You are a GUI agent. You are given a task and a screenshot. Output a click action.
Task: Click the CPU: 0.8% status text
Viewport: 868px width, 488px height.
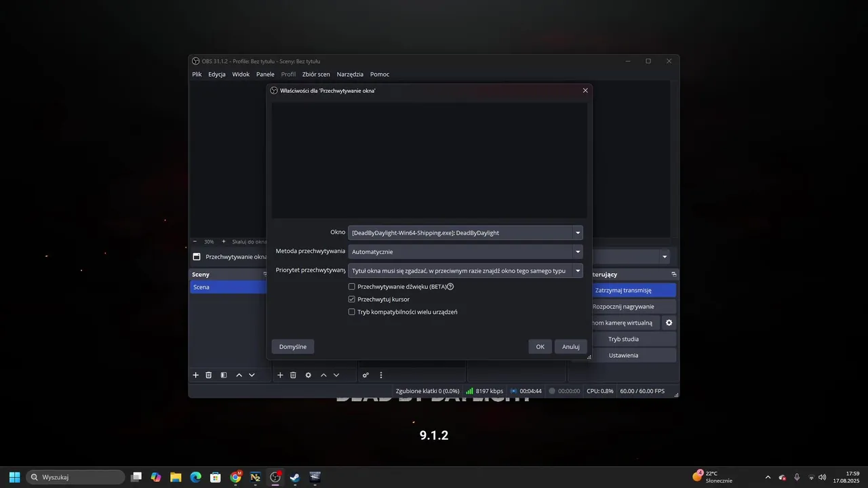pos(600,391)
